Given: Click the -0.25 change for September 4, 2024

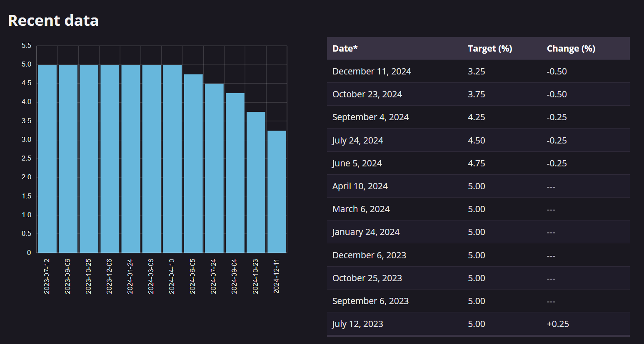Looking at the screenshot, I should [557, 117].
